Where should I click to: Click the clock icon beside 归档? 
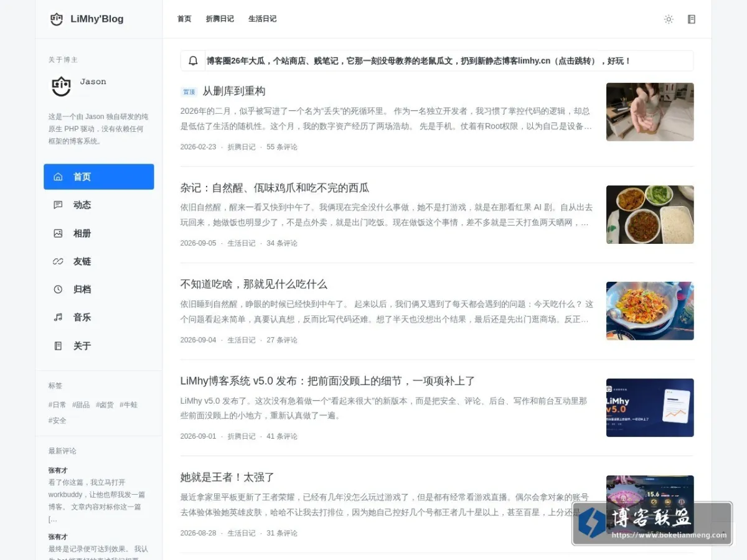[58, 289]
